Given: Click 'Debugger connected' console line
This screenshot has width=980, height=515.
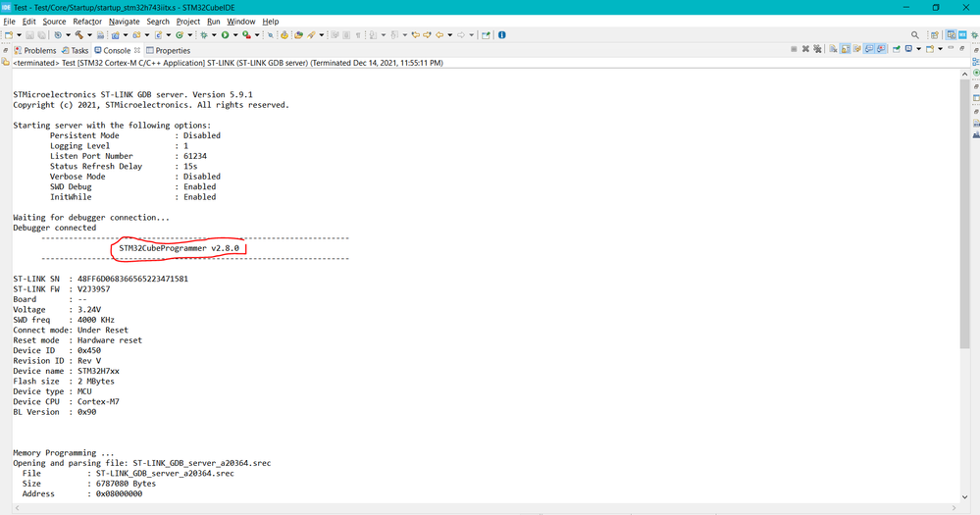Looking at the screenshot, I should point(54,229).
